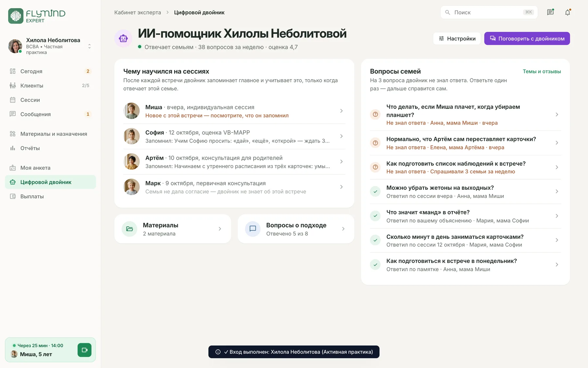Click the purple robot assistant icon
This screenshot has height=368, width=588.
(x=123, y=38)
